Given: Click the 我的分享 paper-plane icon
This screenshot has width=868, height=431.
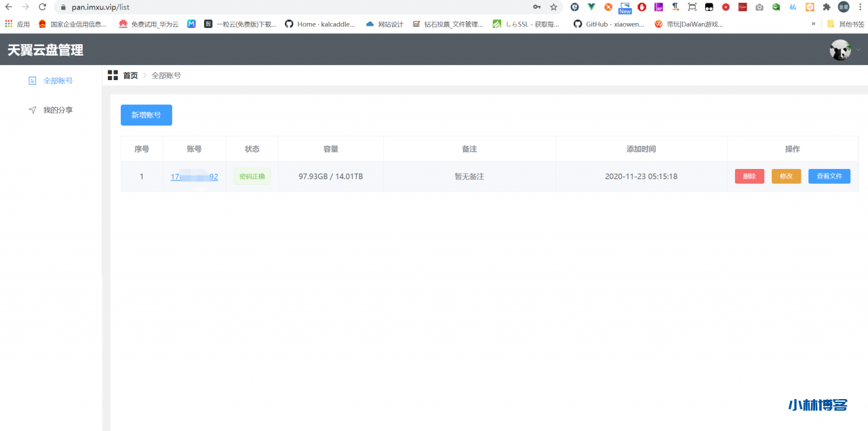Looking at the screenshot, I should click(x=33, y=110).
